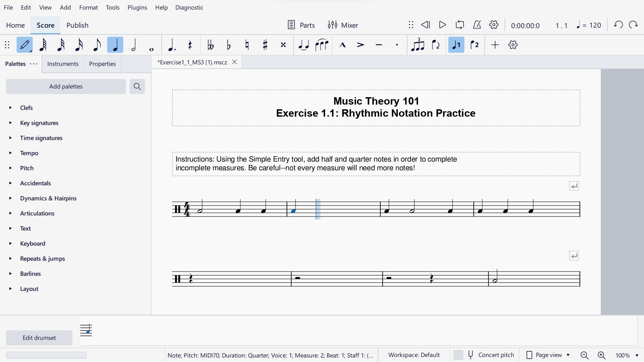Apply double flat accidental
The height and width of the screenshot is (362, 644).
211,45
